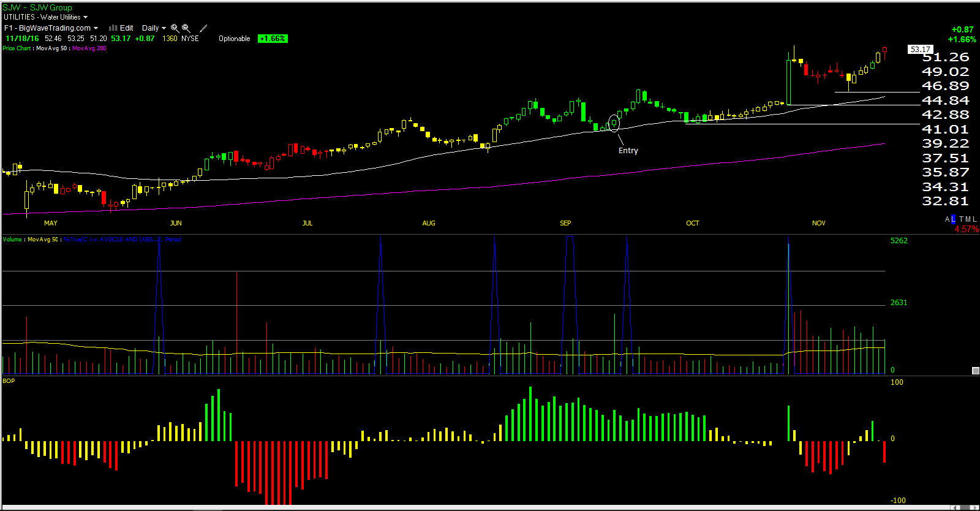The width and height of the screenshot is (980, 511).
Task: Click the red 4.57% value below scale
Action: (966, 229)
